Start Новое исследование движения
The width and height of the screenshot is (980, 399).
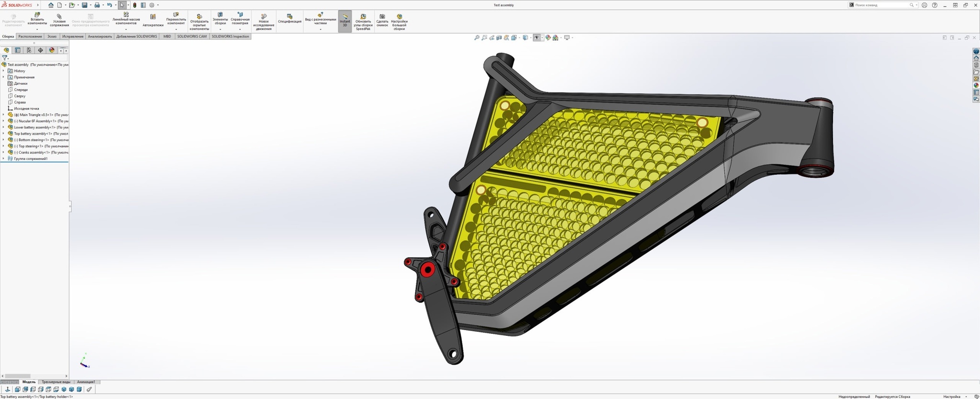(263, 17)
